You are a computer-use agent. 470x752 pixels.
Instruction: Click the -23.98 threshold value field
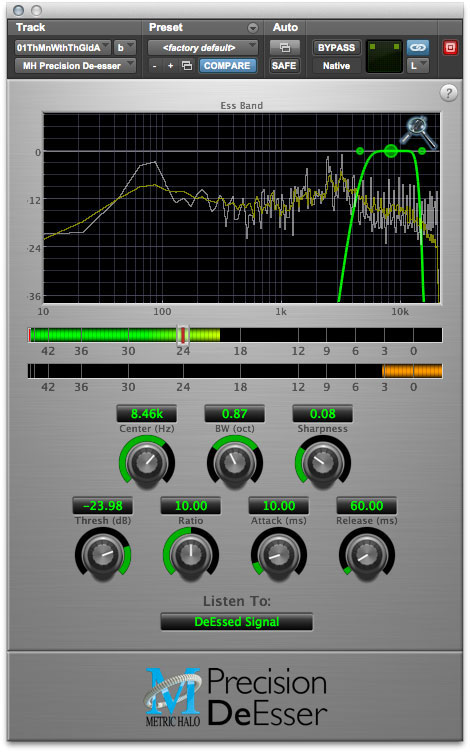click(103, 505)
